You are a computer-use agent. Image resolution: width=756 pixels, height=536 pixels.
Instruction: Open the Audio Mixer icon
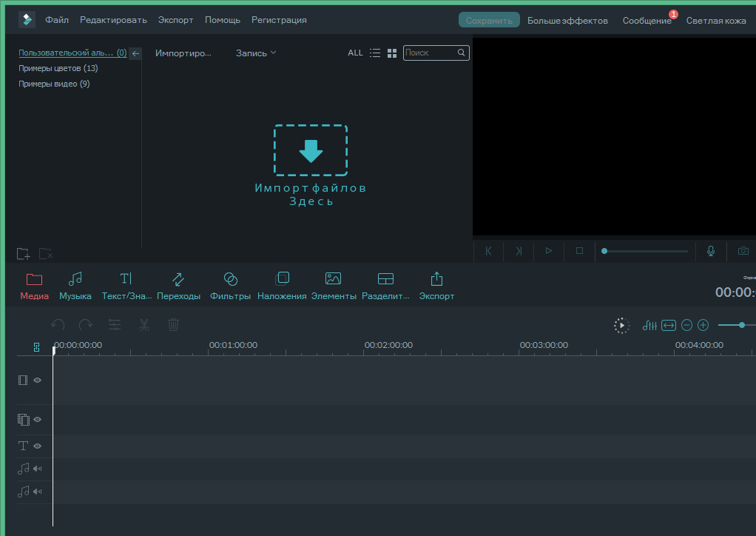point(649,324)
